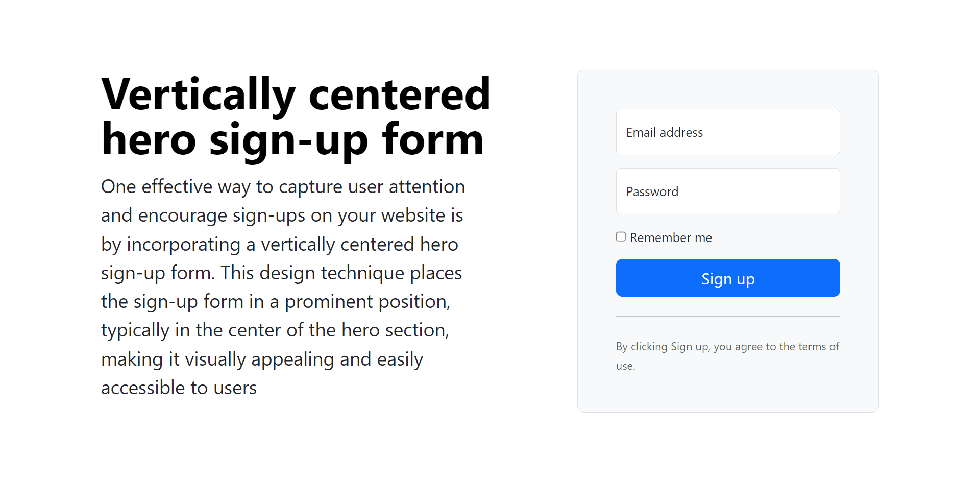Click the "Password" placeholder text
The height and width of the screenshot is (481, 980).
[652, 192]
